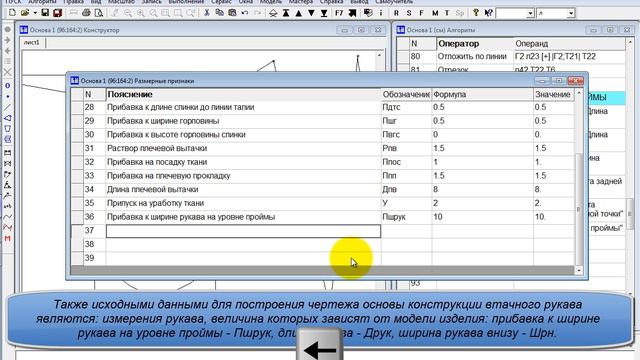Click the Пшрук designation cell
Image resolution: width=640 pixels, height=360 pixels.
(x=406, y=217)
